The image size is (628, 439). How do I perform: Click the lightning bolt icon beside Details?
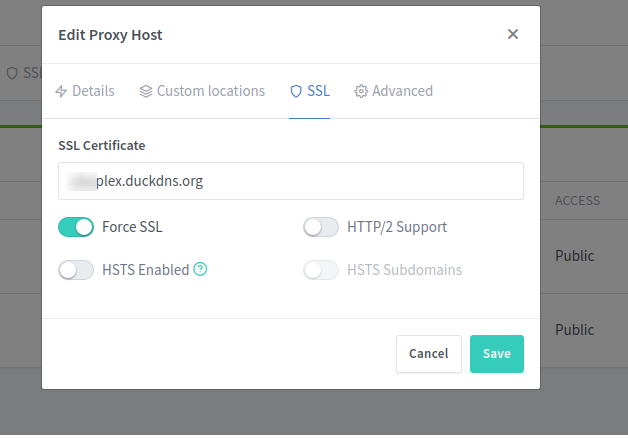click(x=61, y=91)
